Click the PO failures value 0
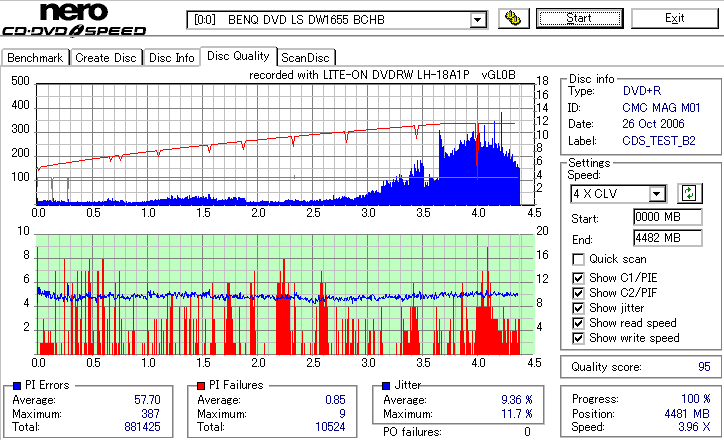Image resolution: width=724 pixels, height=441 pixels. (527, 432)
